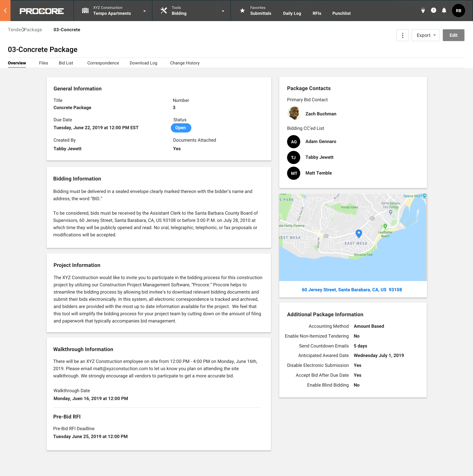Click the Open status badge
Screen dimensions: 473x476
point(181,128)
